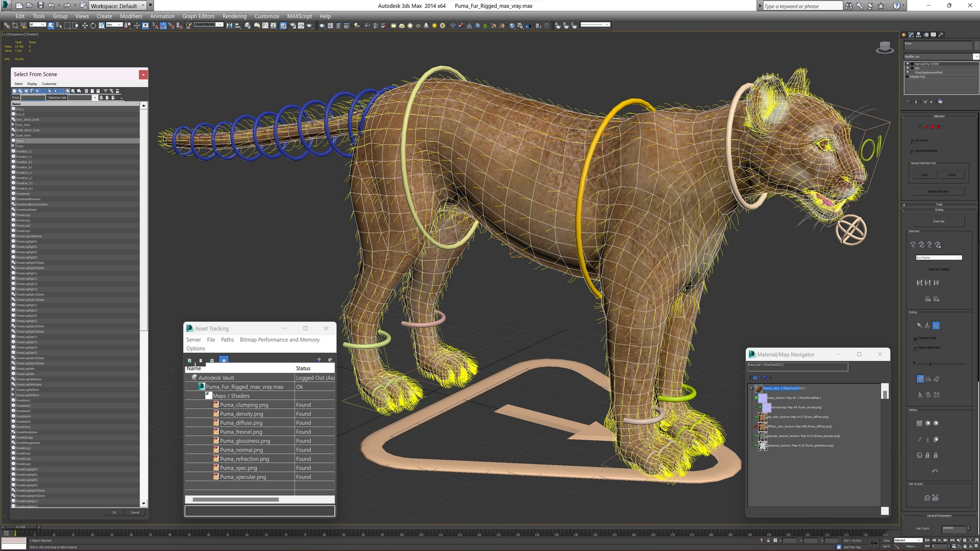
Task: Open the Box Marker dropdown
Action: pyautogui.click(x=939, y=258)
